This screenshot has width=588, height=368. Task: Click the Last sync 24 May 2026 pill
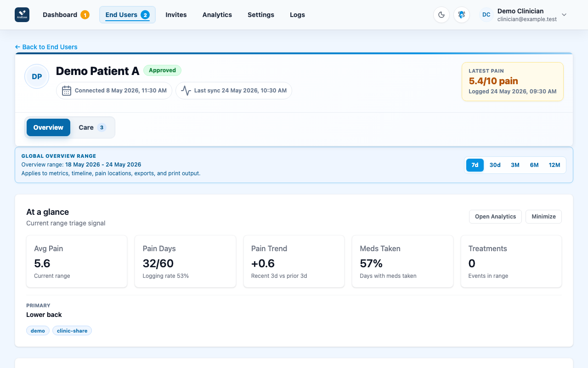coord(234,91)
